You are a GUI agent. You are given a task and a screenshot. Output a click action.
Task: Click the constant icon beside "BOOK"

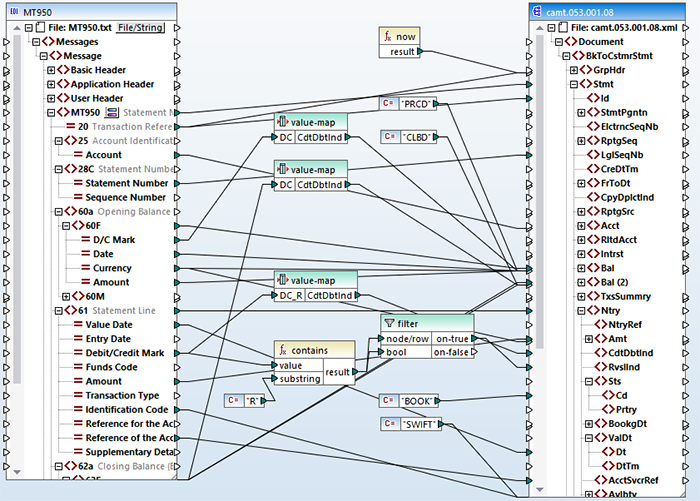pos(388,399)
